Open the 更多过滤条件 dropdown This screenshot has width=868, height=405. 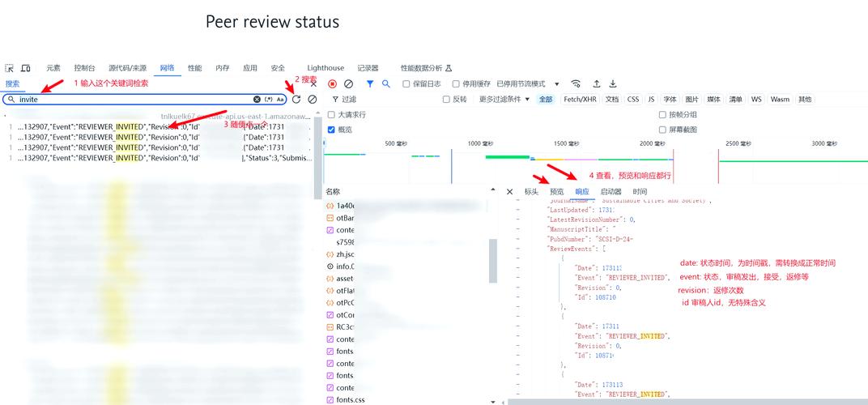(504, 99)
